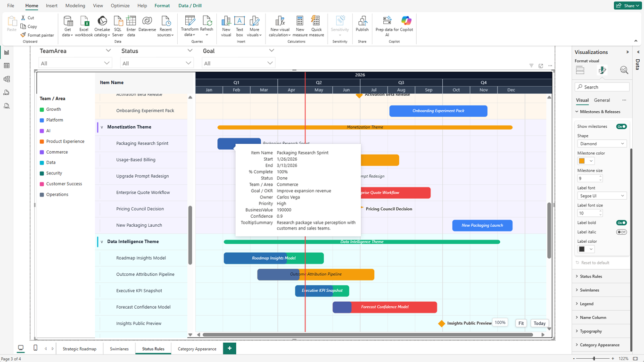The height and width of the screenshot is (362, 644).
Task: Click the Enter data icon
Action: (x=131, y=21)
